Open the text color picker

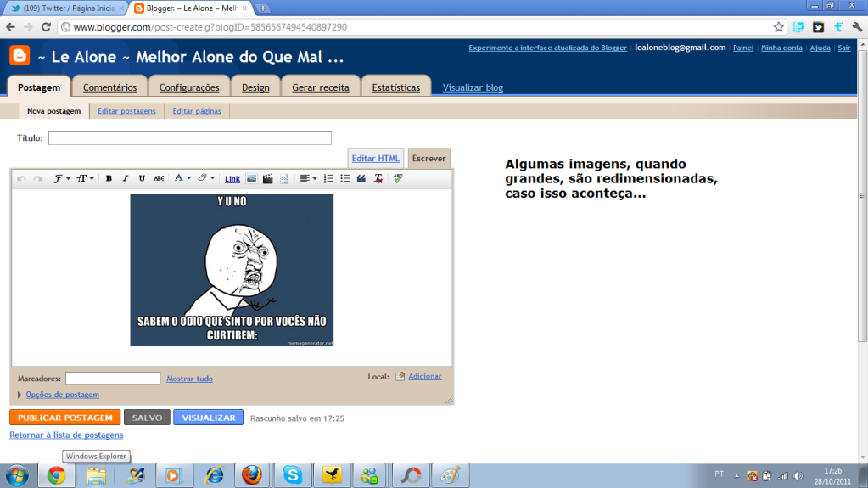point(182,178)
